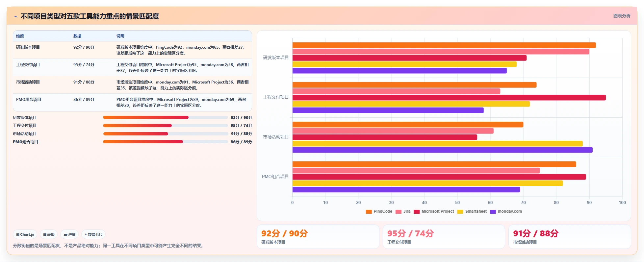644x262 pixels.
Task: Select the Chart.js chip
Action: 25,234
